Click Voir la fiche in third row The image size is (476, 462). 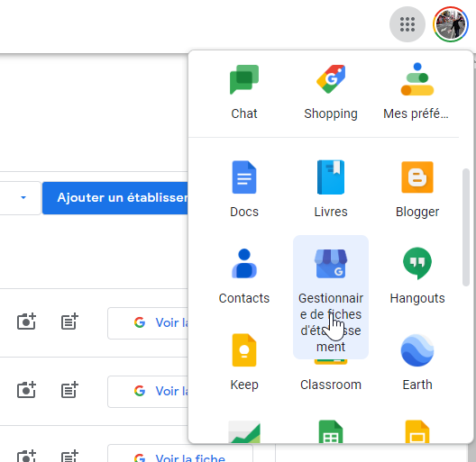(180, 454)
